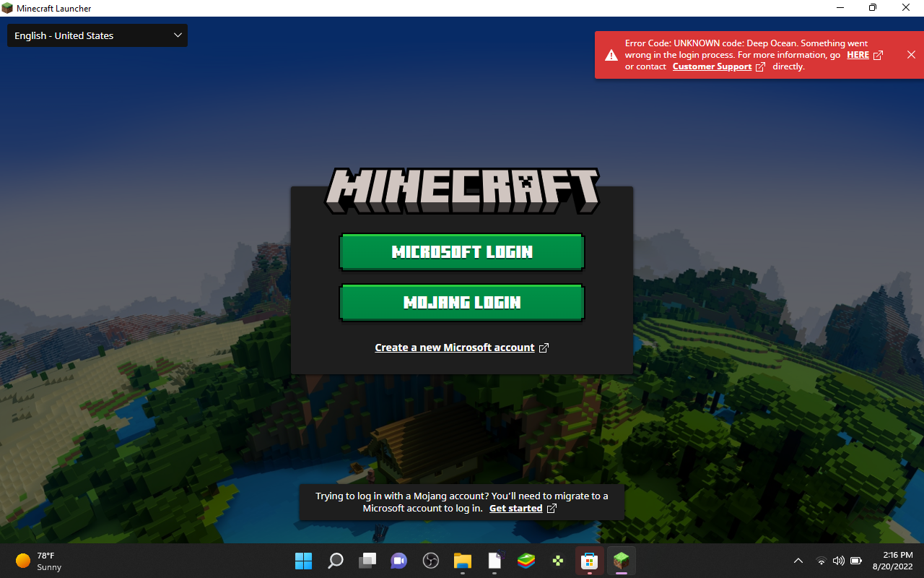Screen dimensions: 924x578
Task: Open the Windows Start menu
Action: [x=303, y=561]
